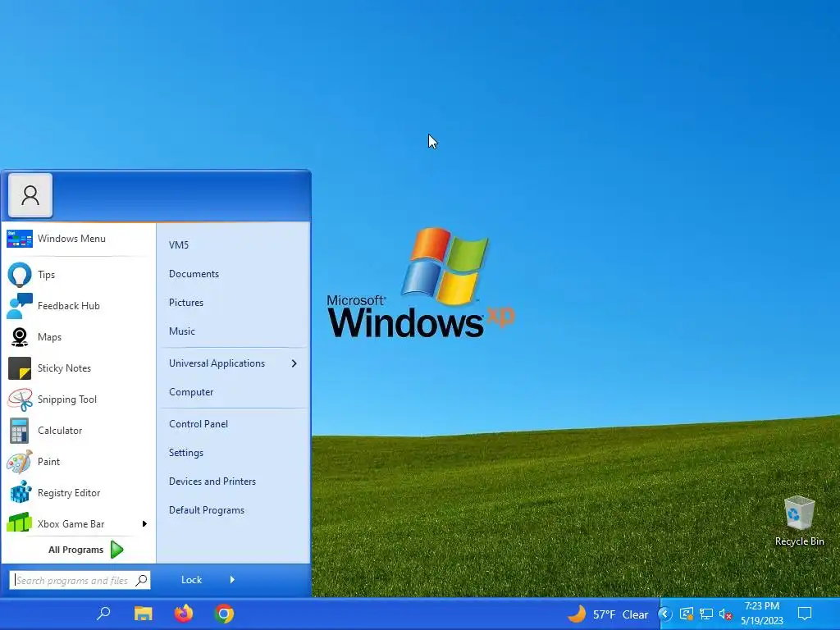
Task: Click the magnifier in the search box
Action: (141, 580)
